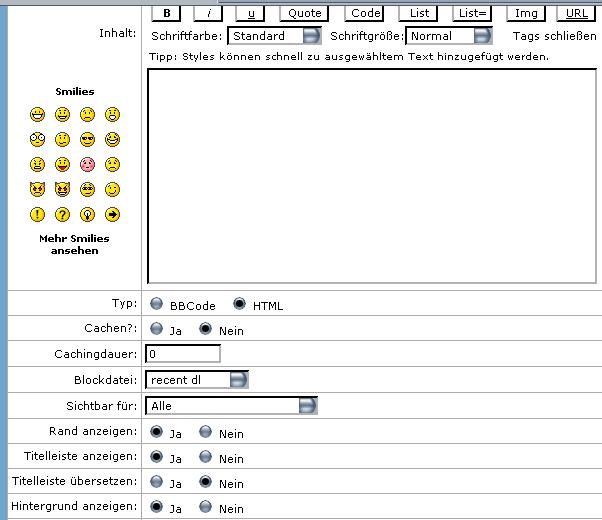Insert the sunglasses cool smiley
This screenshot has width=602, height=520.
(x=88, y=139)
